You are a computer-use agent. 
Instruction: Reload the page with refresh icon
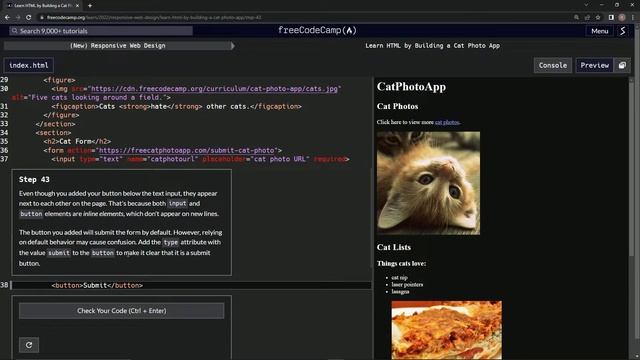29,18
